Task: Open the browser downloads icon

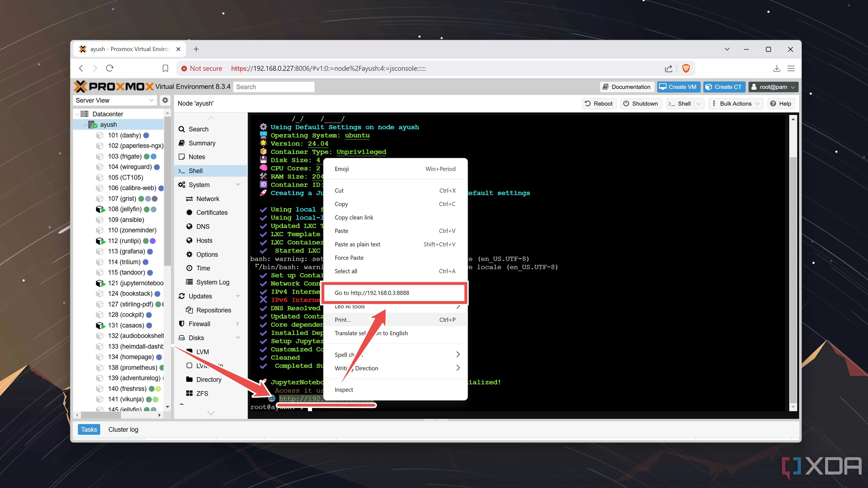Action: 776,68
